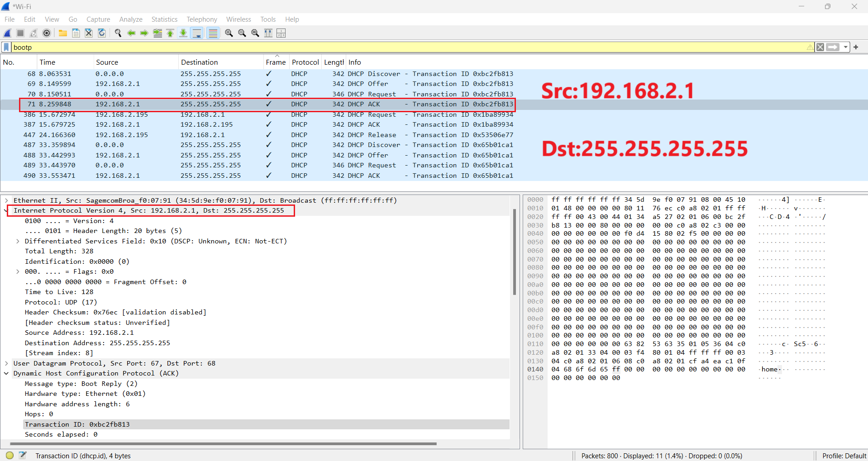Go to a specific packet
868x461 pixels.
point(157,33)
